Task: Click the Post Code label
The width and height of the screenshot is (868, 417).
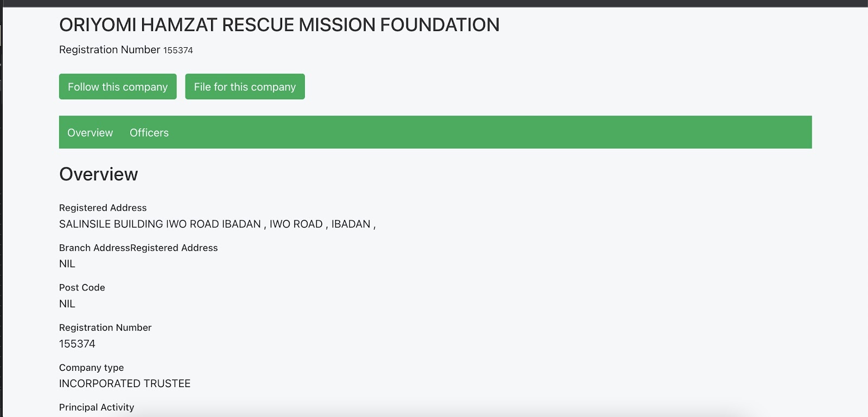Action: coord(82,288)
